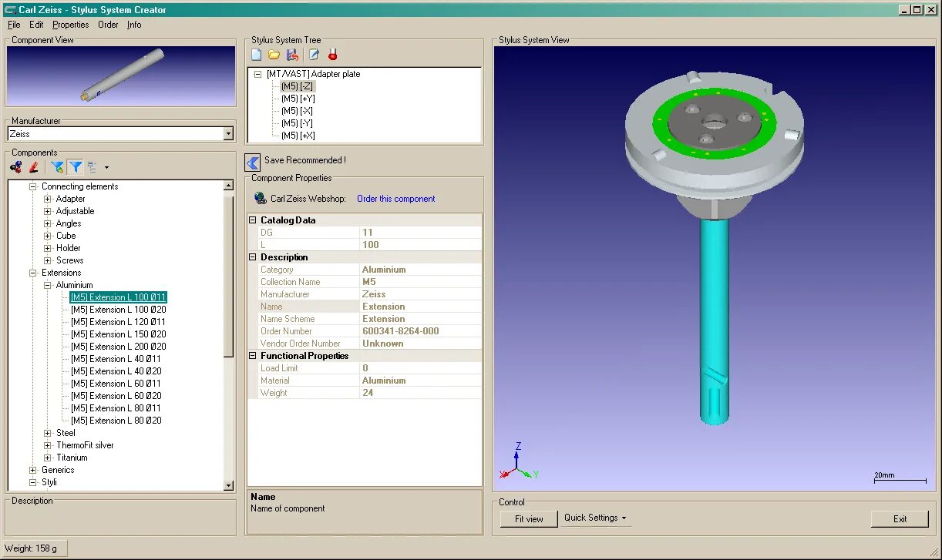Expand the Holder node
Screen dimensions: 942x560
point(47,248)
